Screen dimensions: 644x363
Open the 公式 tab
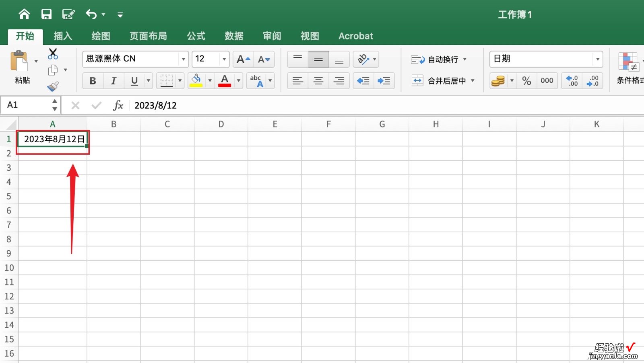pyautogui.click(x=196, y=36)
